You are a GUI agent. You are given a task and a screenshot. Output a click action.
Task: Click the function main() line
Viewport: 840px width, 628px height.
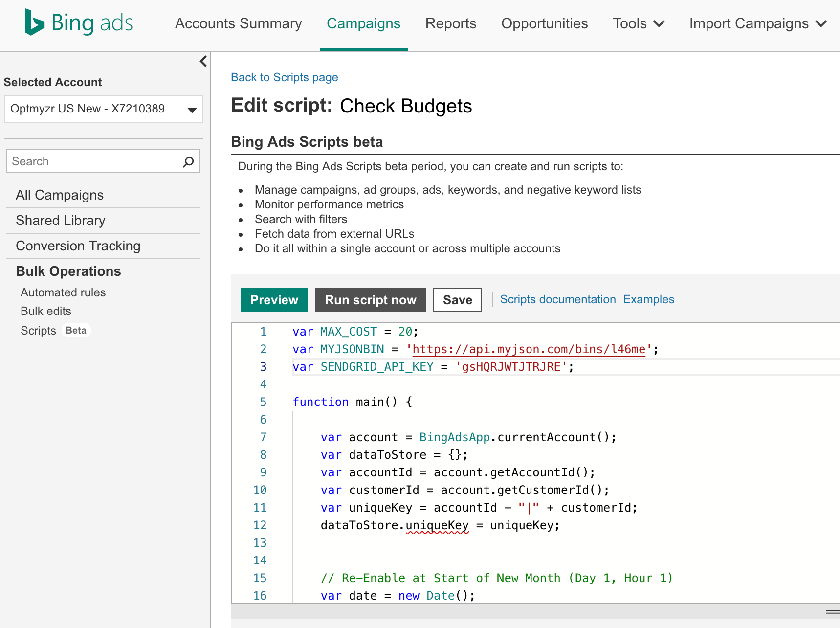[353, 402]
